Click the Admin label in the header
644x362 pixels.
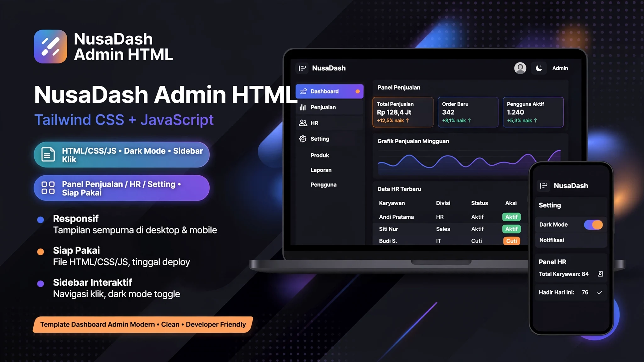560,68
